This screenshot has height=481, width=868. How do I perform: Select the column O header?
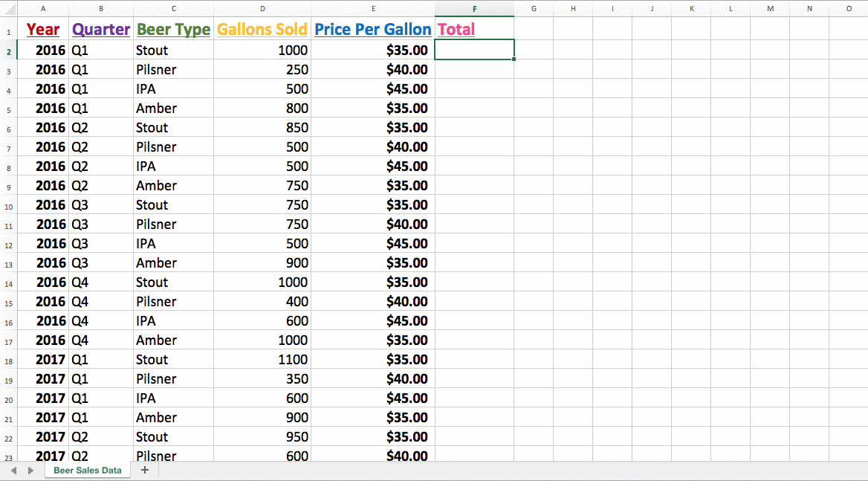click(x=849, y=8)
